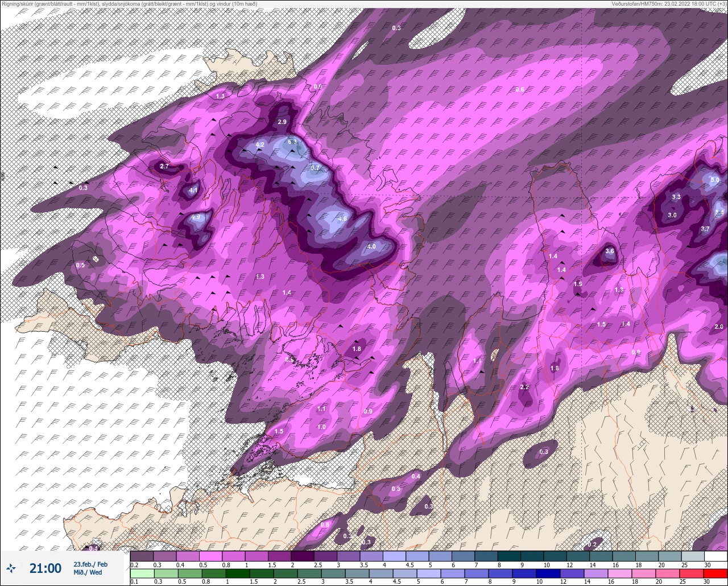The width and height of the screenshot is (728, 586).
Task: Click the 2.7 precipitation value on the map
Action: click(164, 166)
